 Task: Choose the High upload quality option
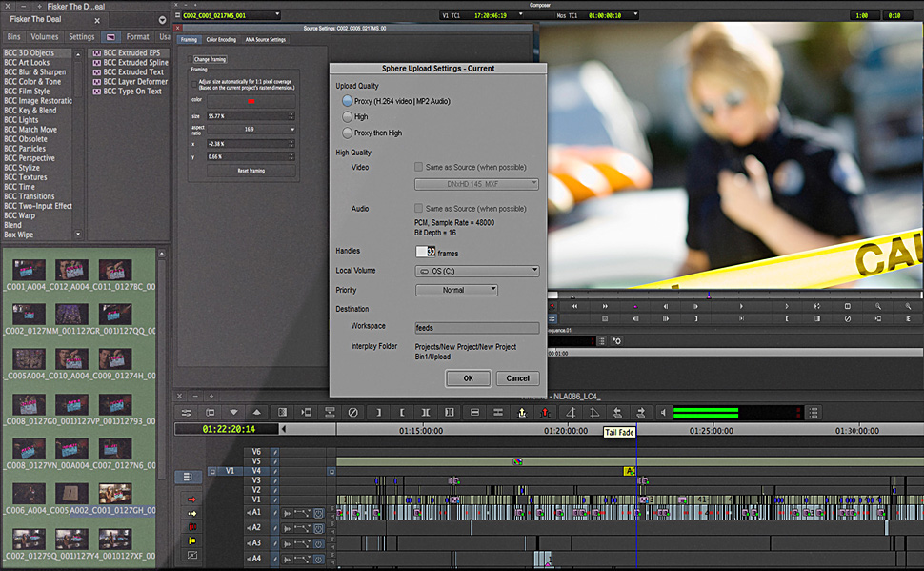(347, 117)
